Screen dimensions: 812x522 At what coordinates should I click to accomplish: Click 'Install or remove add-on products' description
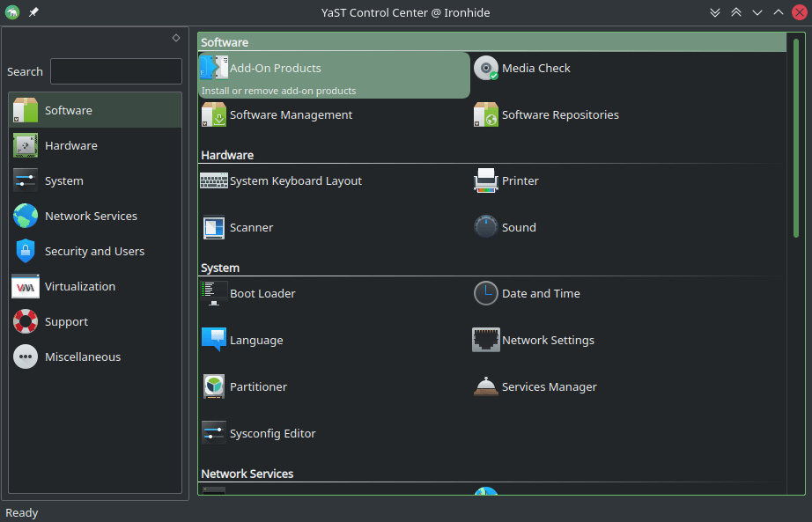pyautogui.click(x=278, y=91)
